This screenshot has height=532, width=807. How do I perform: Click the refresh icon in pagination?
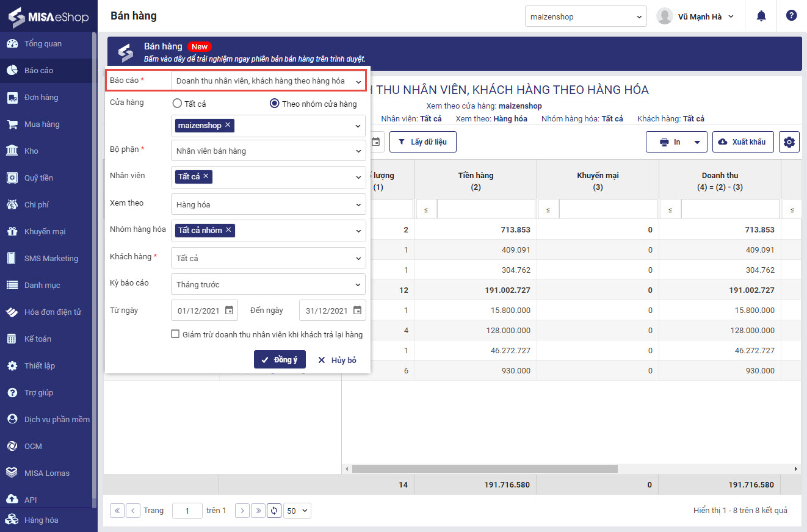(274, 511)
